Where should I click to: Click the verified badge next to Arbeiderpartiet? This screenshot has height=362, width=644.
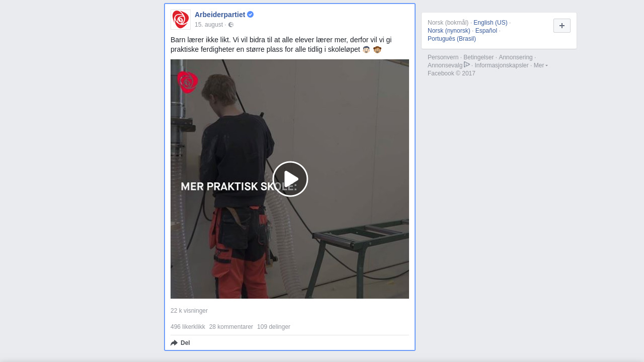click(251, 15)
